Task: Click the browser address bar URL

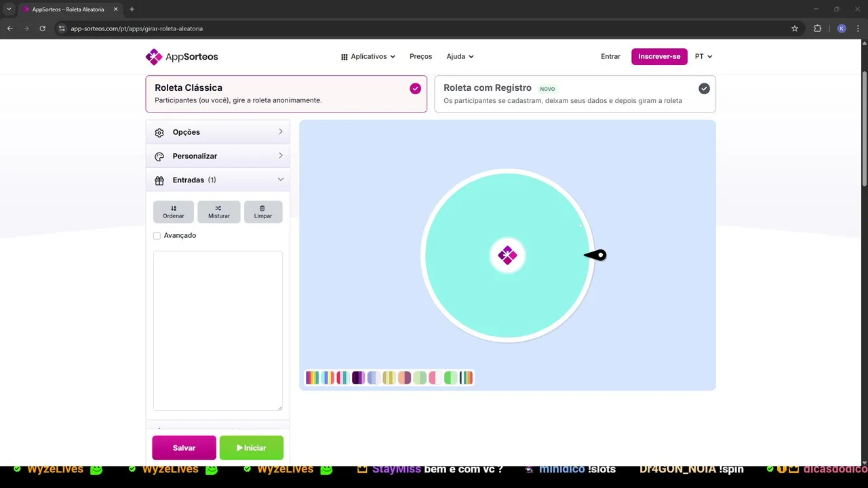Action: tap(137, 28)
